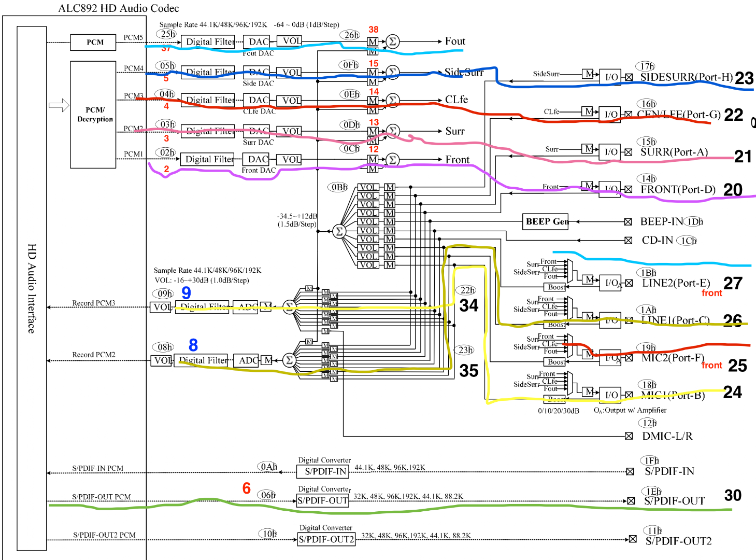Screen dimensions: 756x560
Task: Click the BEEP Gen block
Action: click(546, 222)
